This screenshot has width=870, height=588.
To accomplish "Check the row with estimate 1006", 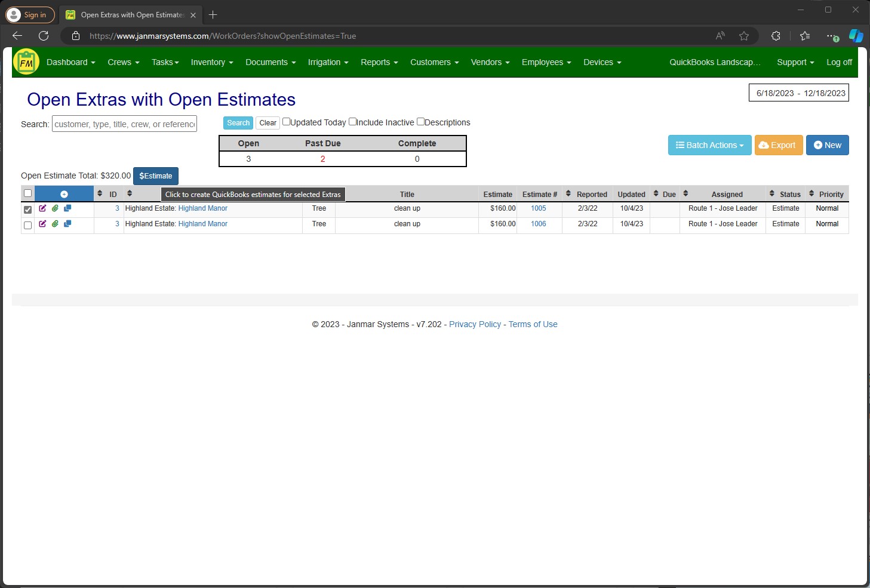I will pyautogui.click(x=27, y=225).
